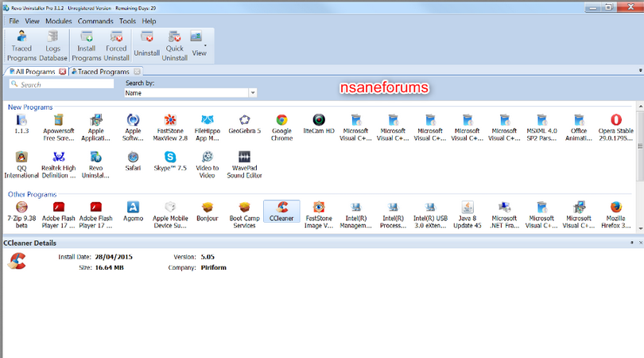Select Intel(R) Management Engine icon
The image size is (644, 358).
[x=356, y=215]
